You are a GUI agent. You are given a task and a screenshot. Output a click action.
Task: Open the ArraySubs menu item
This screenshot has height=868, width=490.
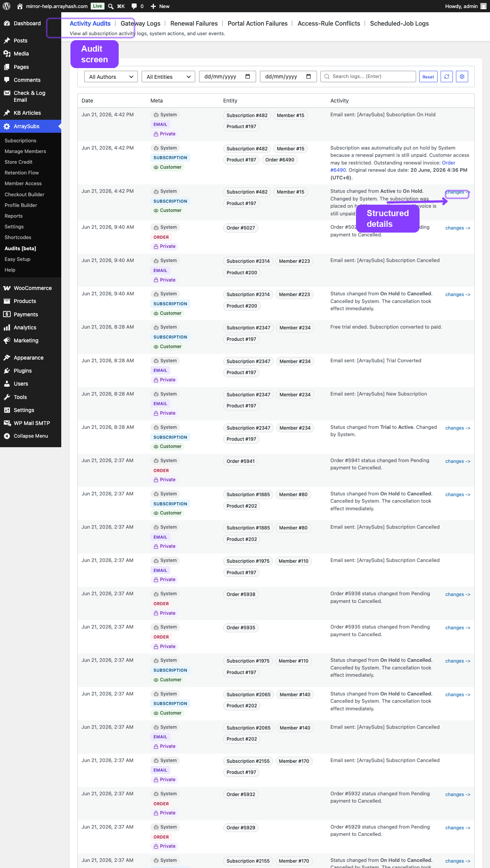click(31, 126)
